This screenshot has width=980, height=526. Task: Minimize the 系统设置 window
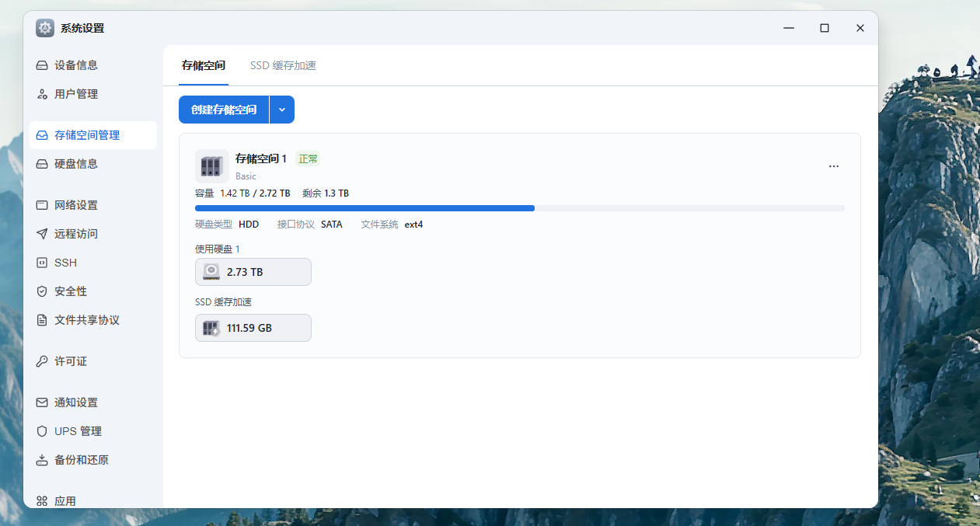(x=789, y=28)
